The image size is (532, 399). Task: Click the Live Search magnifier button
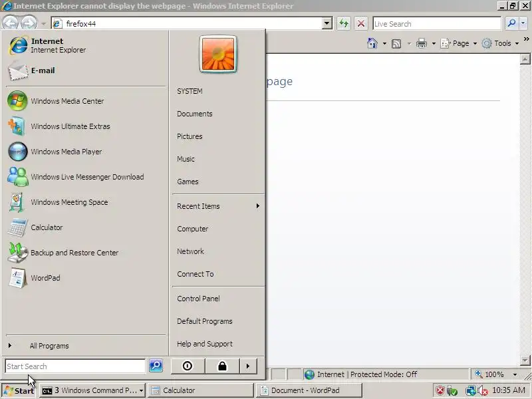pos(511,23)
